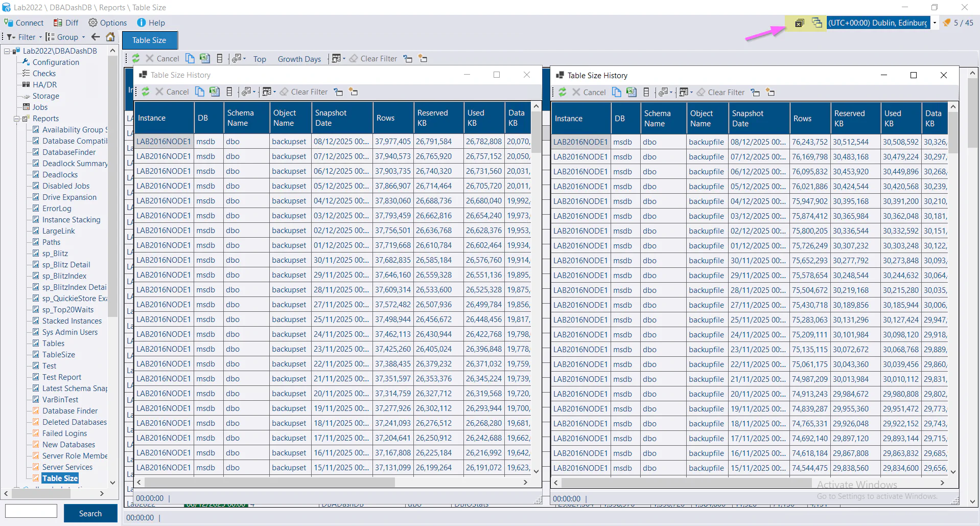Screen dimensions: 980x526
Task: Open the Filter dropdown arrow
Action: tap(40, 37)
